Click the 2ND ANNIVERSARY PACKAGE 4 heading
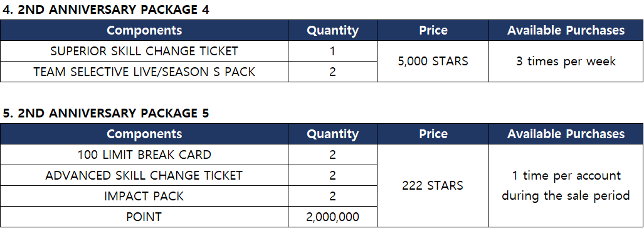 click(106, 10)
